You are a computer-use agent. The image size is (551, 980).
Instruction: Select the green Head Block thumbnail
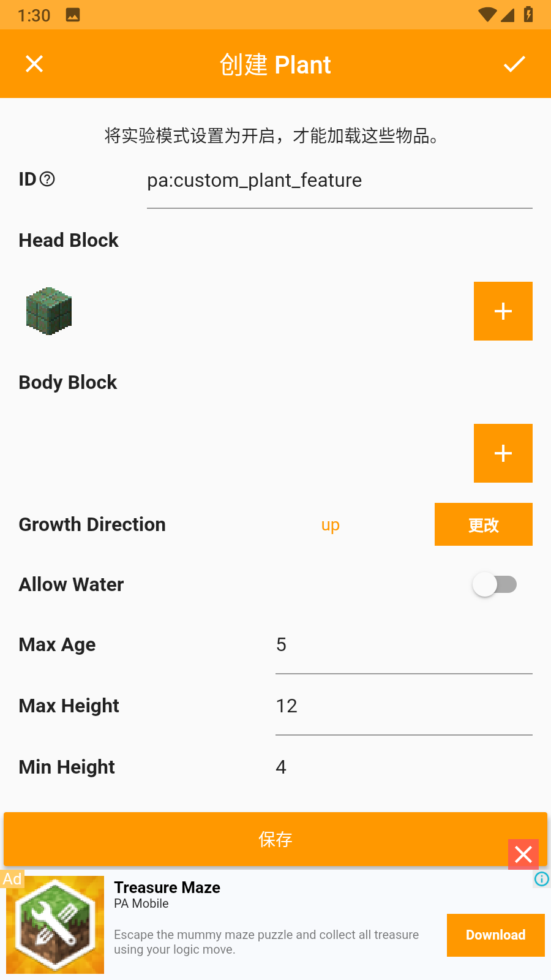tap(49, 311)
